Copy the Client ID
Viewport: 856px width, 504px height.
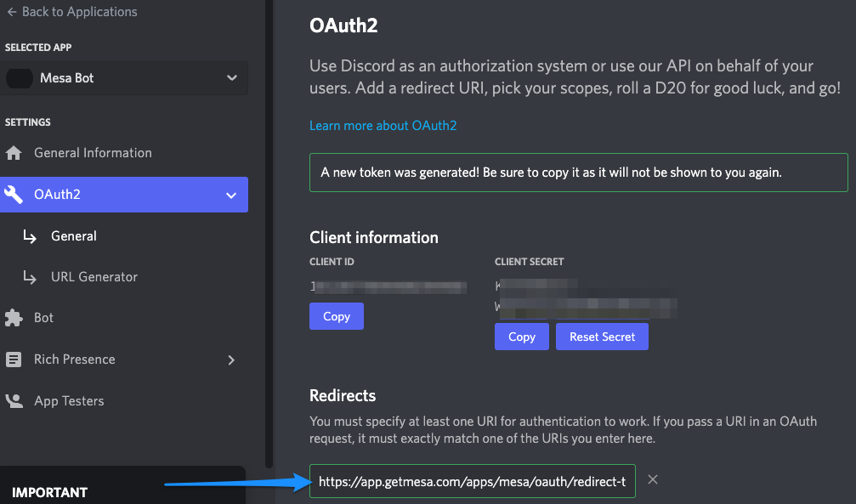337,316
